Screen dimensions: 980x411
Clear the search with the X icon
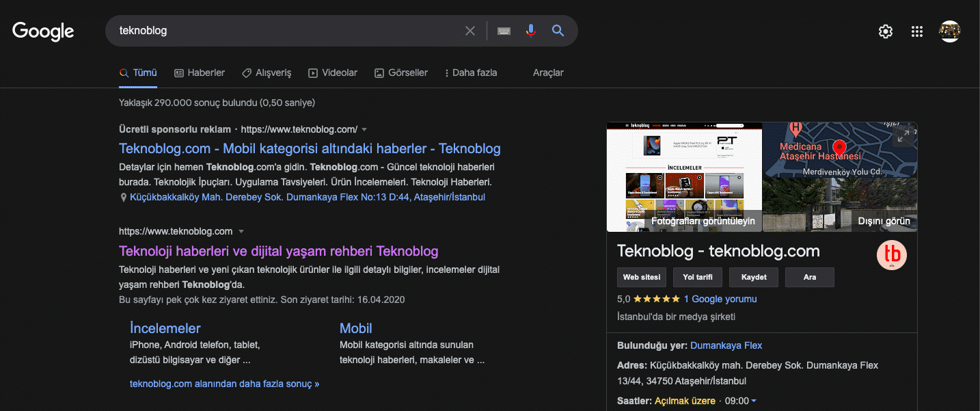click(470, 30)
